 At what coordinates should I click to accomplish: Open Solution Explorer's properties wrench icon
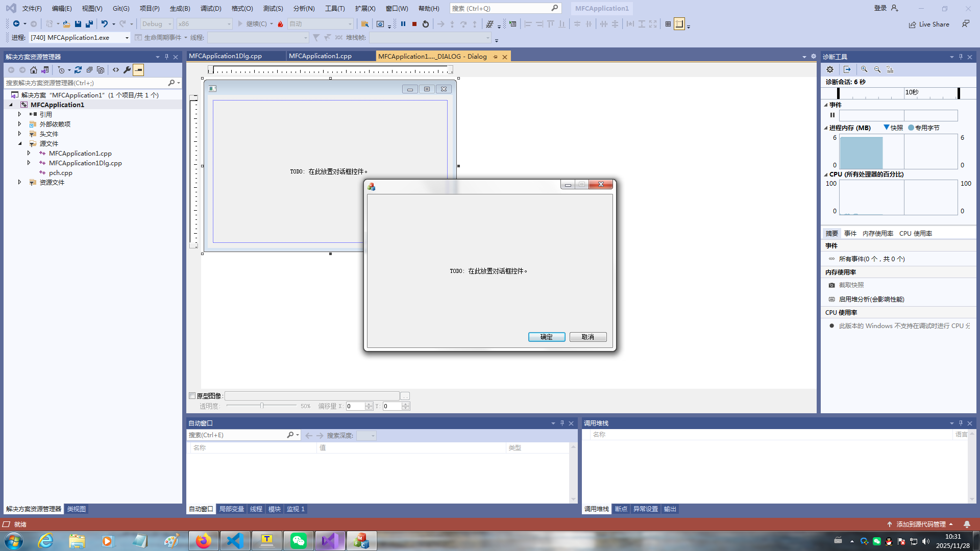[x=127, y=70]
